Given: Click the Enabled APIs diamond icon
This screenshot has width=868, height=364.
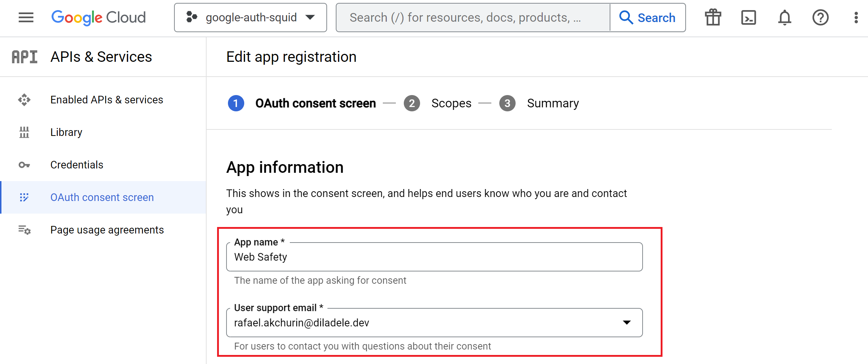Looking at the screenshot, I should [x=24, y=100].
